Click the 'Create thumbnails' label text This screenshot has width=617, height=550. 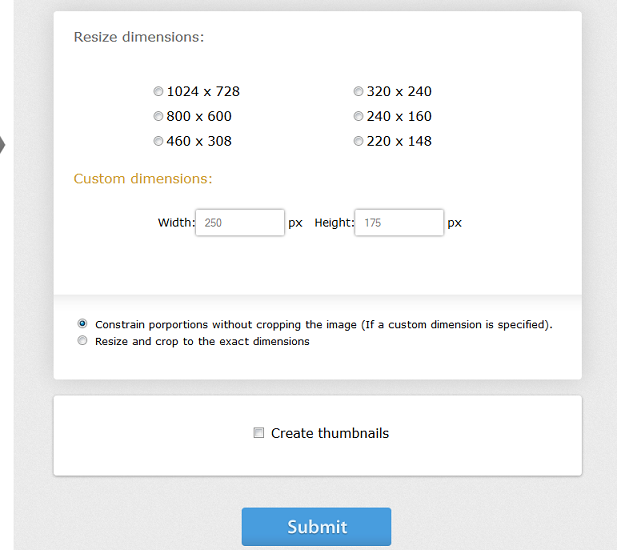[329, 433]
